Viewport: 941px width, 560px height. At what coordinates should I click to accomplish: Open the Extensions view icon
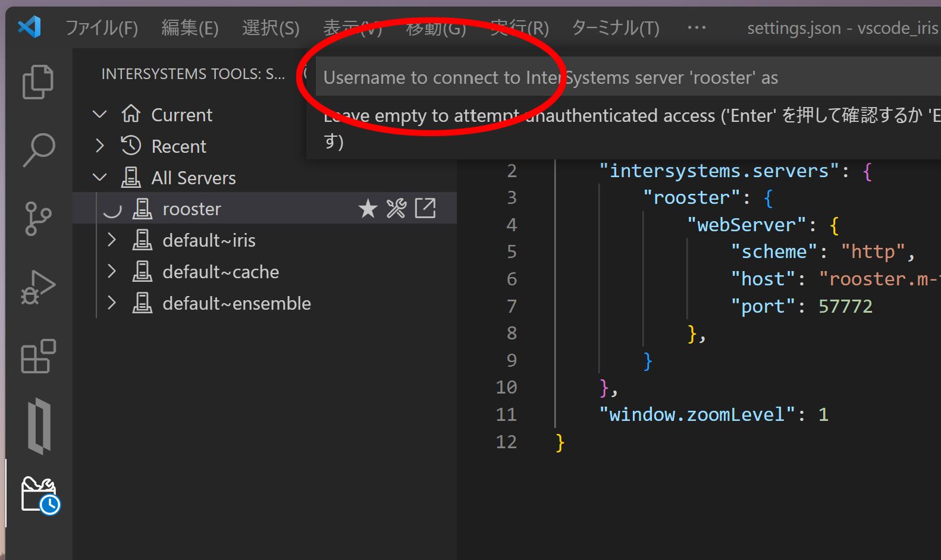(x=38, y=356)
